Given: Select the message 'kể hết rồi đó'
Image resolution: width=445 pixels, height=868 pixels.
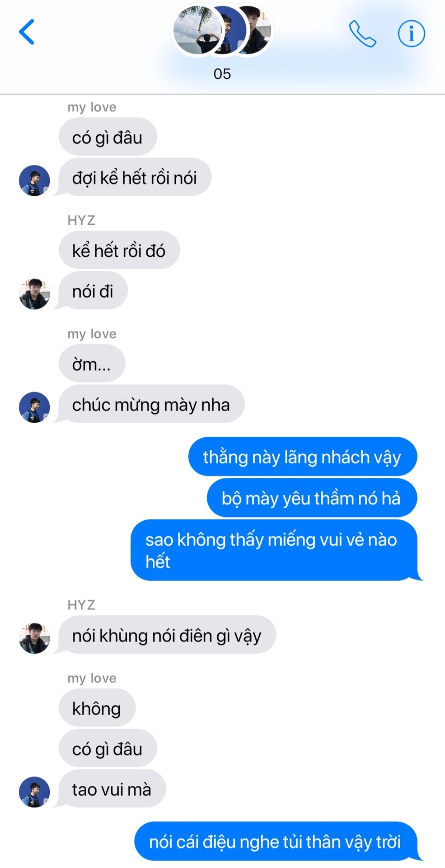Looking at the screenshot, I should (x=119, y=250).
